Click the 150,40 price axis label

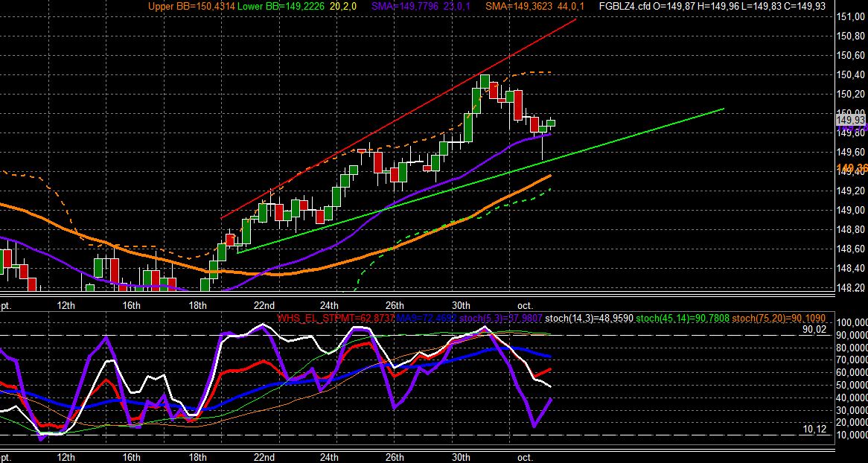click(852, 74)
